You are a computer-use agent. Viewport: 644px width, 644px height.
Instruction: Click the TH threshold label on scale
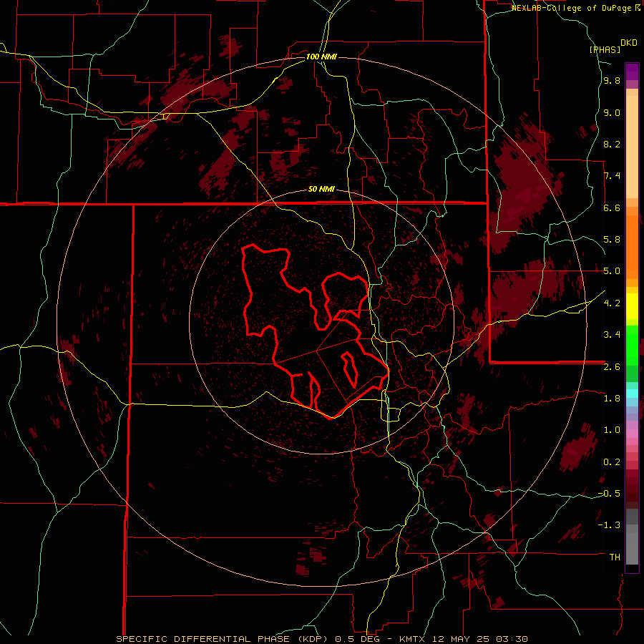[x=615, y=557]
